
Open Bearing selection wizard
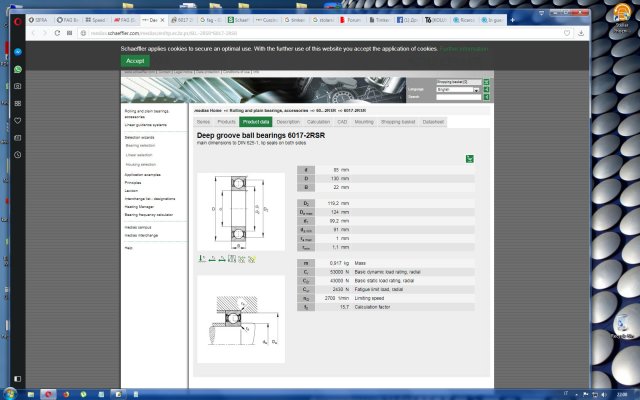(x=140, y=146)
